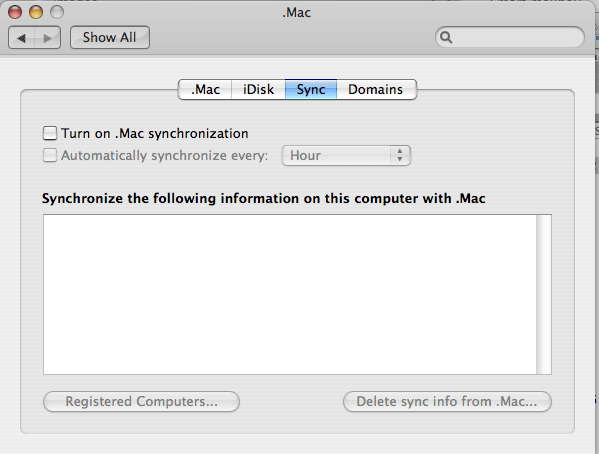Screen dimensions: 599x454
Task: Open the Hour interval dropdown
Action: (346, 155)
